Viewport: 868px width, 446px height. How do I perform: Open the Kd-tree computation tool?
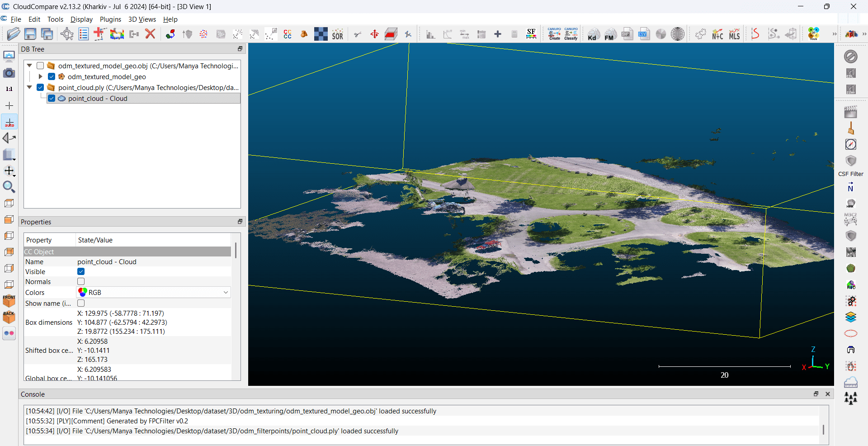[593, 34]
